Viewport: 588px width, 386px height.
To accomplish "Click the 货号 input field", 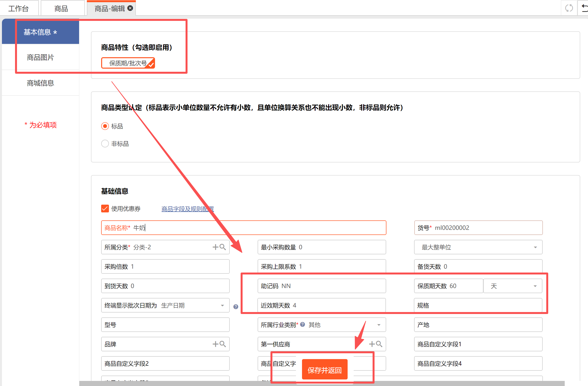I will tap(478, 228).
